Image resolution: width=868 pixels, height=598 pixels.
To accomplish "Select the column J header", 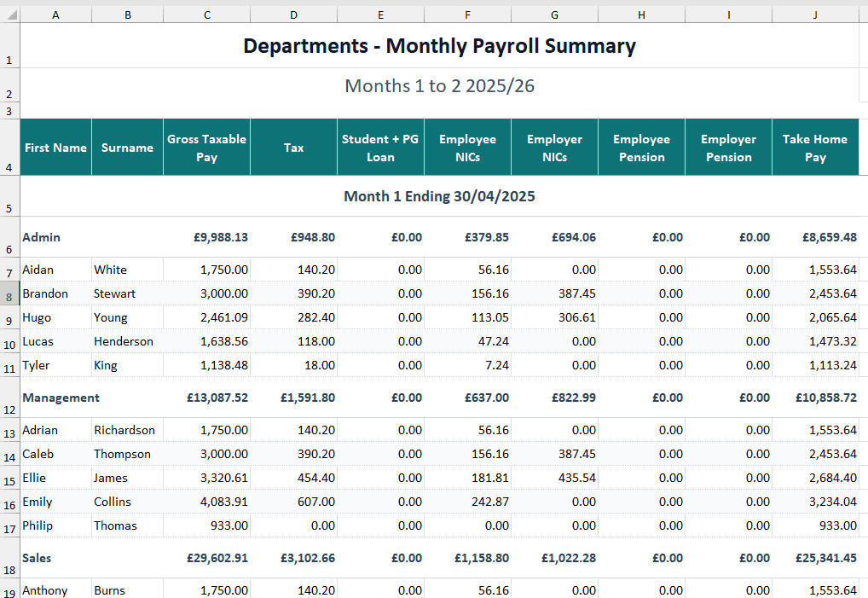I will tap(815, 15).
